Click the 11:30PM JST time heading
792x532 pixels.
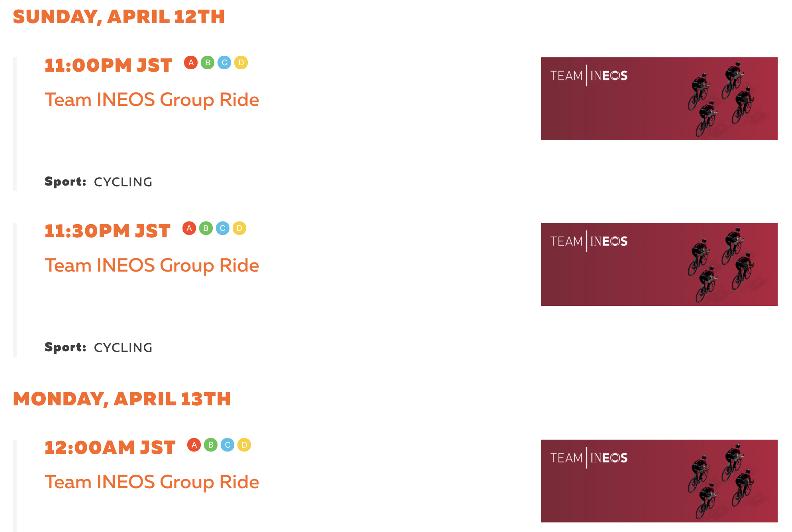pyautogui.click(x=108, y=231)
